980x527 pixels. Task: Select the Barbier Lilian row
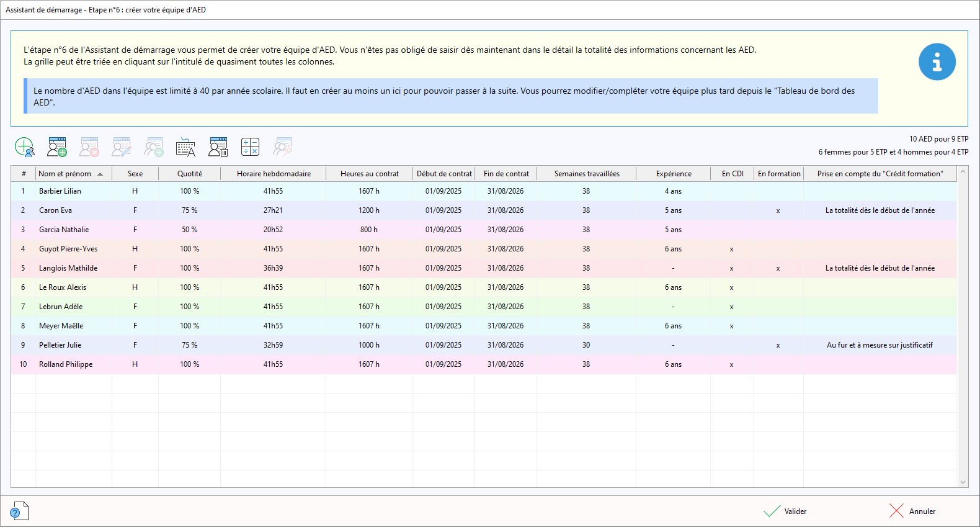(60, 191)
